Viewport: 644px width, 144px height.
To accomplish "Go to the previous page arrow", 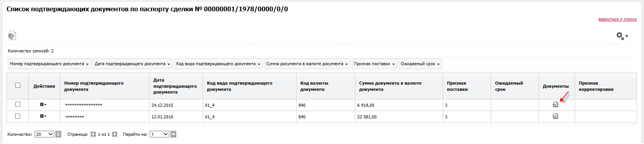I will (93, 134).
